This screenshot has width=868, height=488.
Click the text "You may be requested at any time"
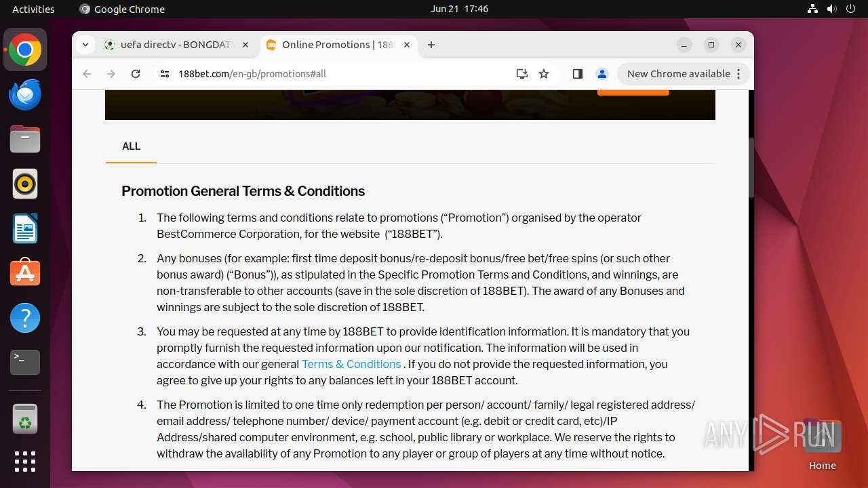[x=248, y=331]
